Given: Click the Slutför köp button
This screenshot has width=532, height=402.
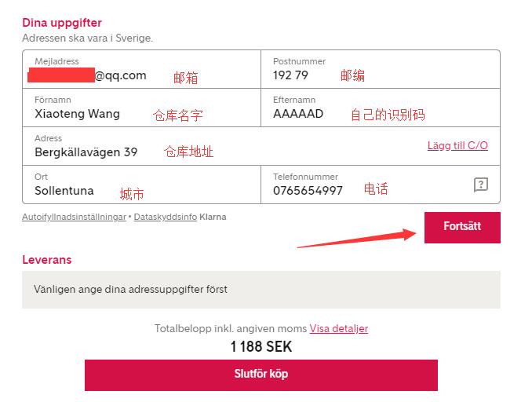Looking at the screenshot, I should (261, 375).
